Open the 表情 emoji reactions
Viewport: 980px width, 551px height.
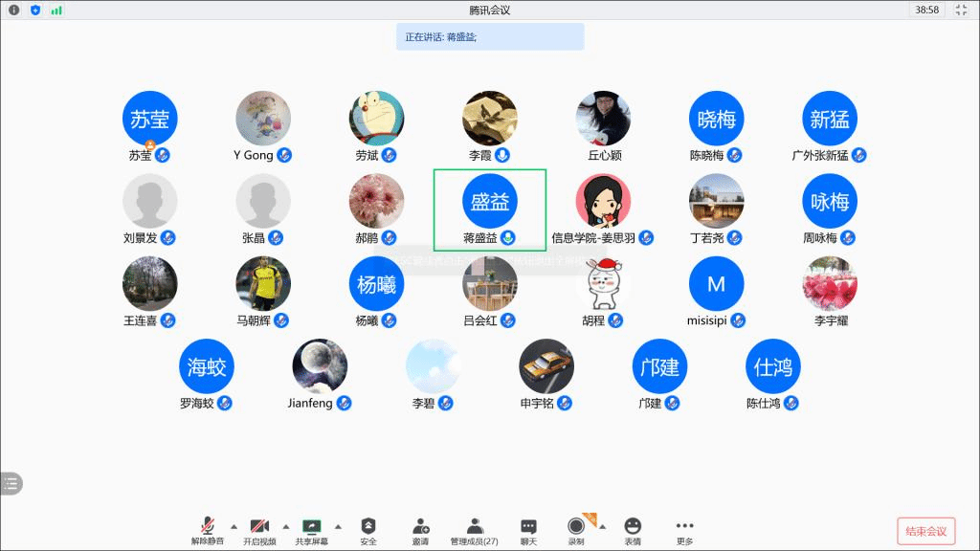(633, 531)
